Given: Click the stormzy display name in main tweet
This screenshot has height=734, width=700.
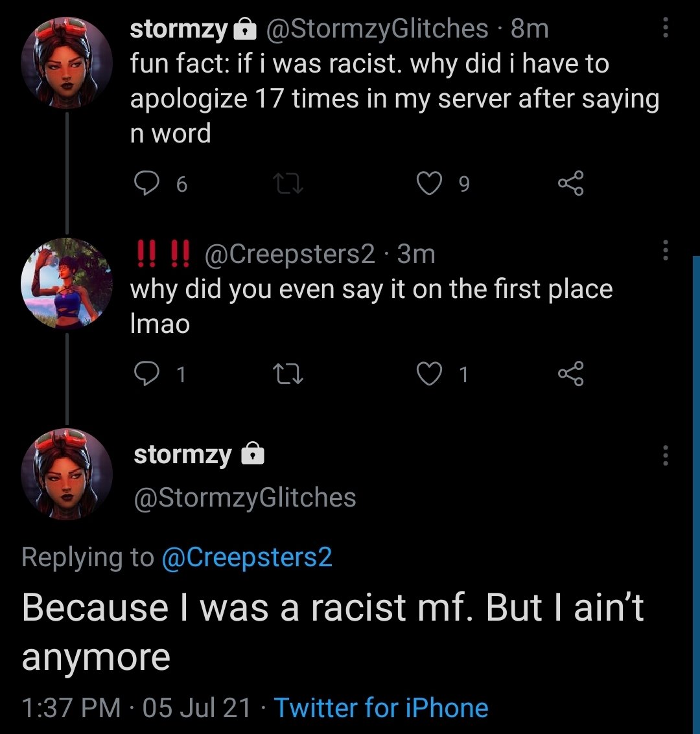Looking at the screenshot, I should coord(182,455).
